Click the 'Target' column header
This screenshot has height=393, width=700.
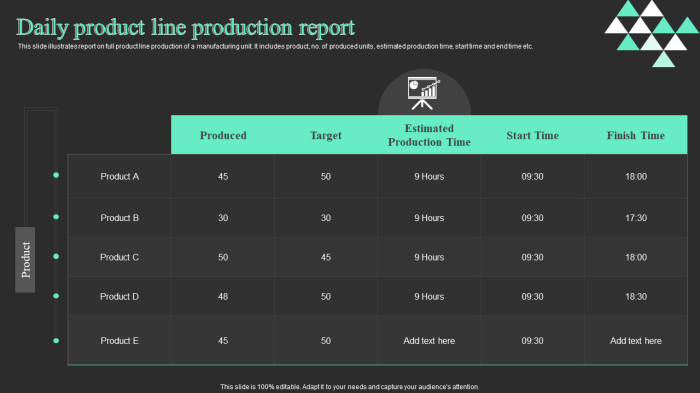click(326, 135)
